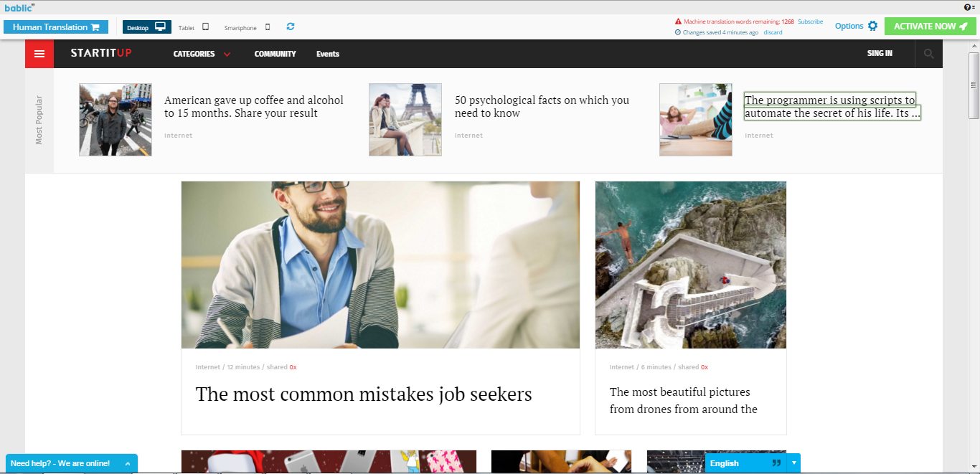Screen dimensions: 980x474
Task: Expand the Categories menu chevron
Action: [x=227, y=54]
